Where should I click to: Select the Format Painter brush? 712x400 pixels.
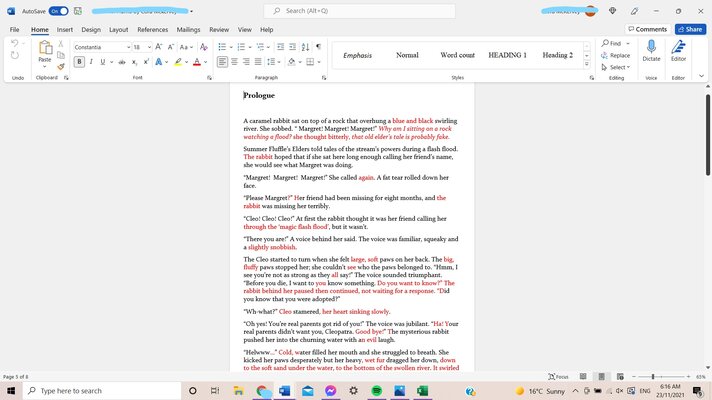[61, 66]
